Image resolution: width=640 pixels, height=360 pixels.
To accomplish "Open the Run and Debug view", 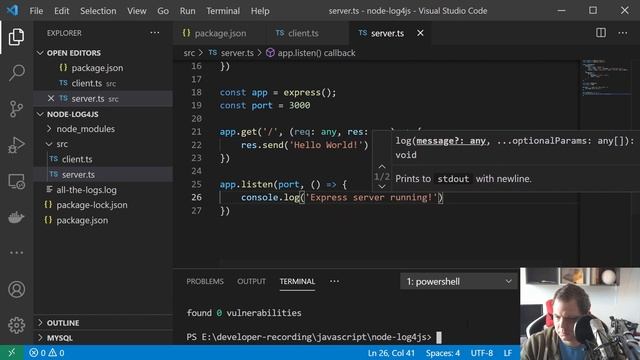I will [x=16, y=145].
